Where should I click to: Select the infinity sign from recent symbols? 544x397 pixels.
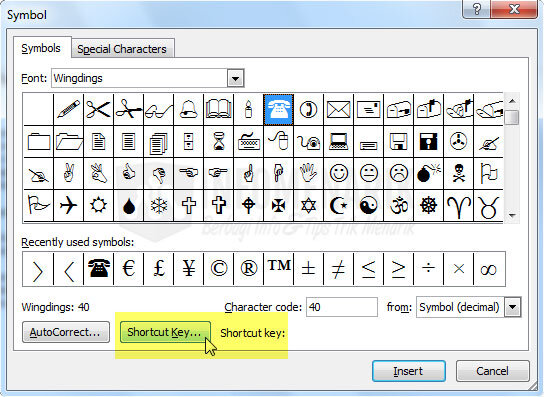488,269
